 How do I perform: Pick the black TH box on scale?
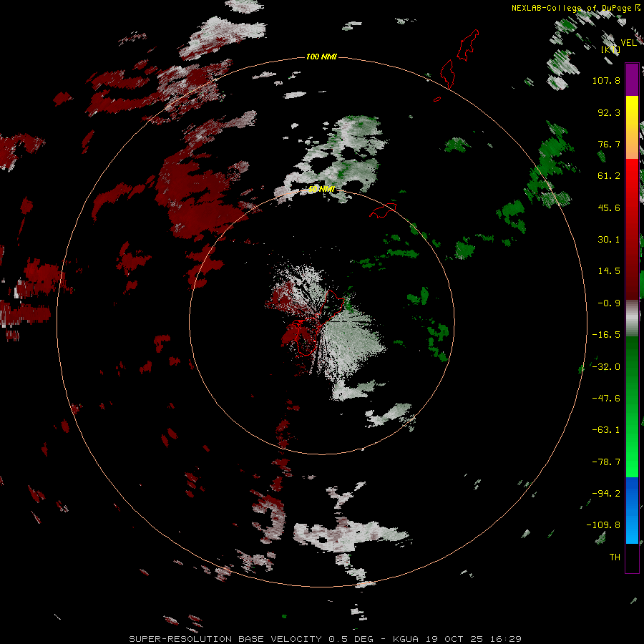point(632,558)
